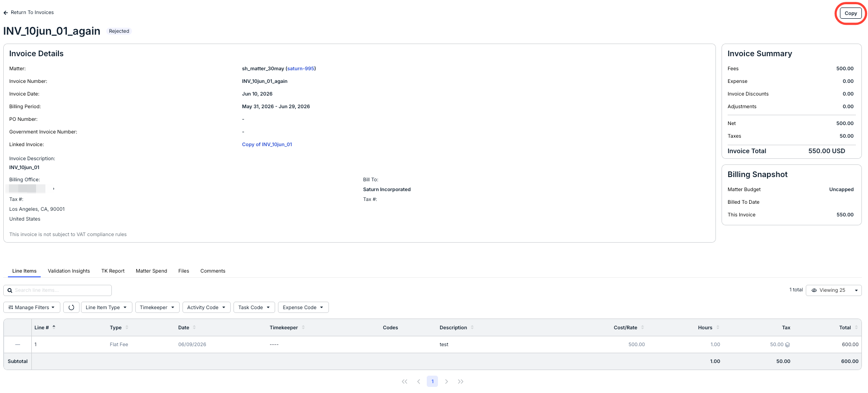Viewport: 868px width, 393px height.
Task: Click the Billing Snapshot heading
Action: tap(757, 175)
